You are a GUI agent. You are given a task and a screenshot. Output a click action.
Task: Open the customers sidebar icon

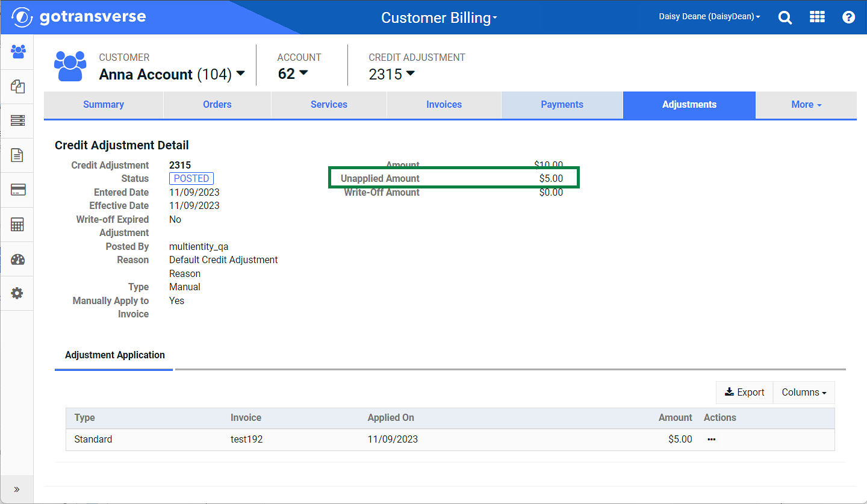(18, 51)
